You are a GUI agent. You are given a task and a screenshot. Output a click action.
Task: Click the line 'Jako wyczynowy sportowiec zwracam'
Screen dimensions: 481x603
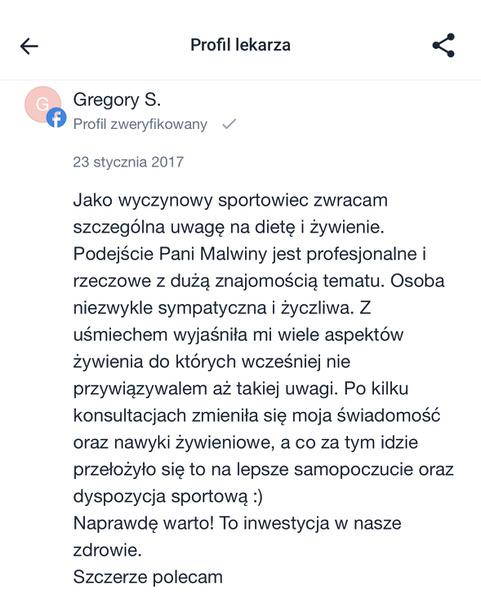[230, 201]
